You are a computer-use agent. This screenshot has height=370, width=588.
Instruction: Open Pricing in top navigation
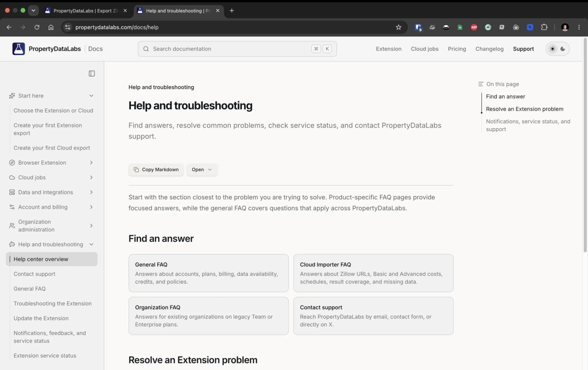pos(457,49)
